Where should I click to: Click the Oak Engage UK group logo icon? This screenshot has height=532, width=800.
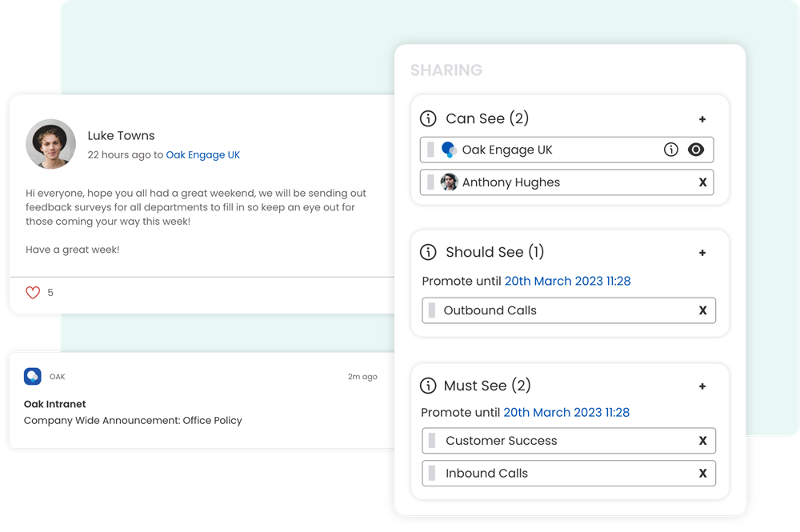(447, 150)
